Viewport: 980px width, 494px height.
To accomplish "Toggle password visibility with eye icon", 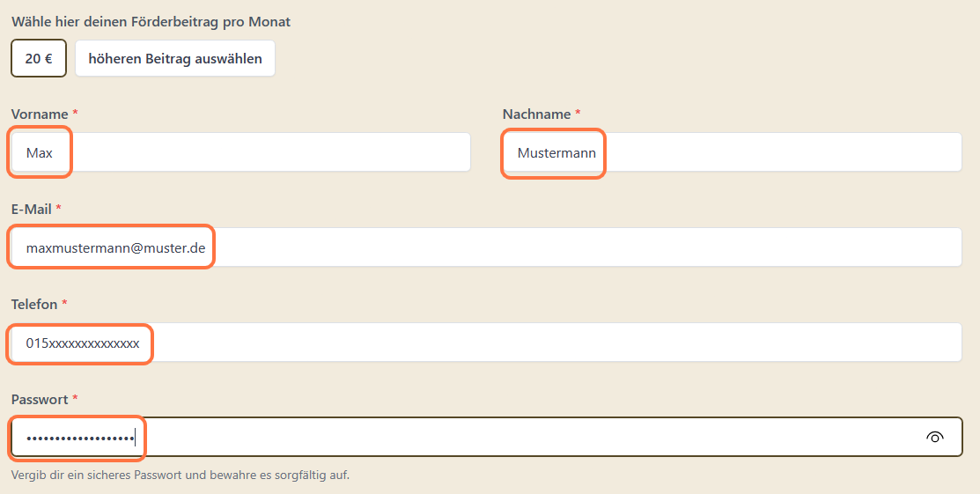I will 934,437.
